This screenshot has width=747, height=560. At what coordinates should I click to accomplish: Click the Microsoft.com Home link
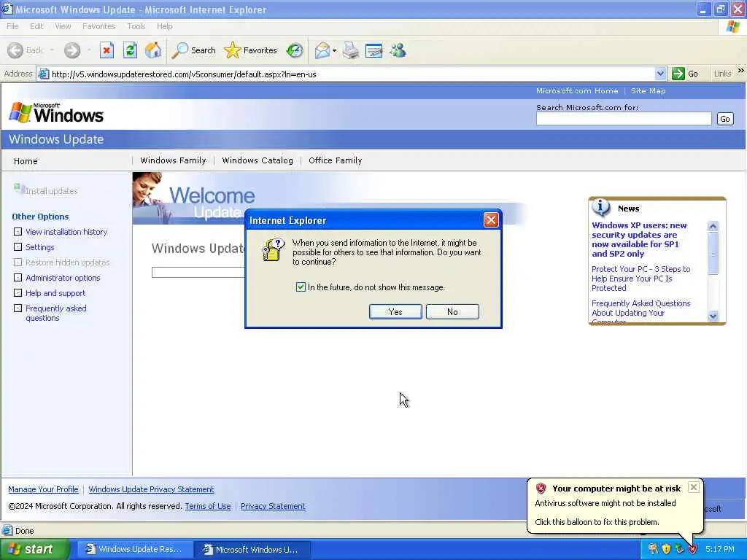pyautogui.click(x=577, y=90)
